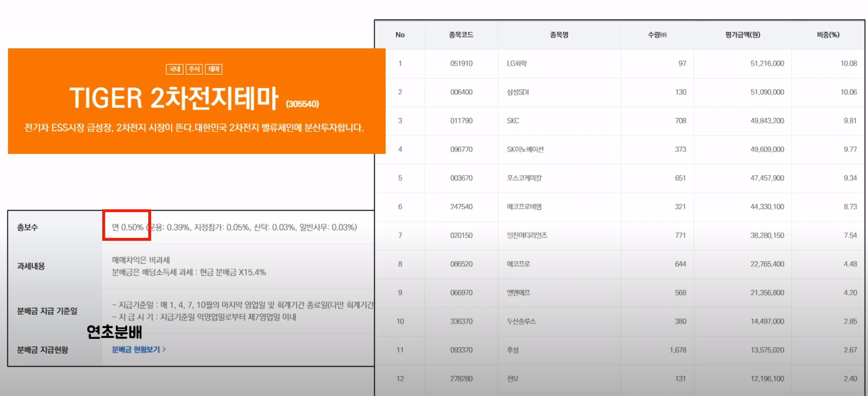Click stock code 066970

tap(461, 293)
